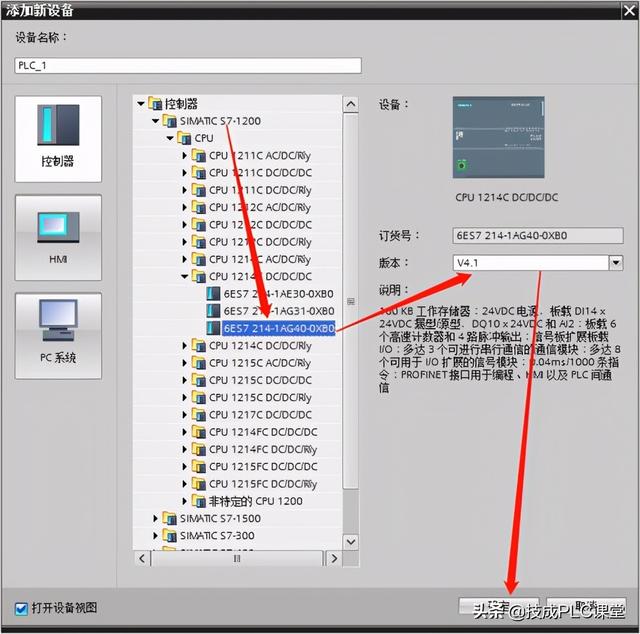Toggle the 打开设备视图 checkbox
Image resolution: width=640 pixels, height=634 pixels.
[x=21, y=609]
